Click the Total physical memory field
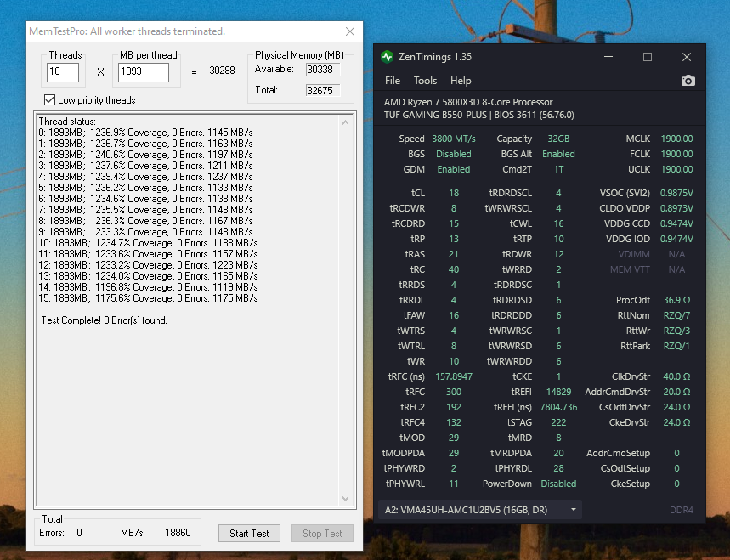Image resolution: width=730 pixels, height=560 pixels. tap(323, 90)
